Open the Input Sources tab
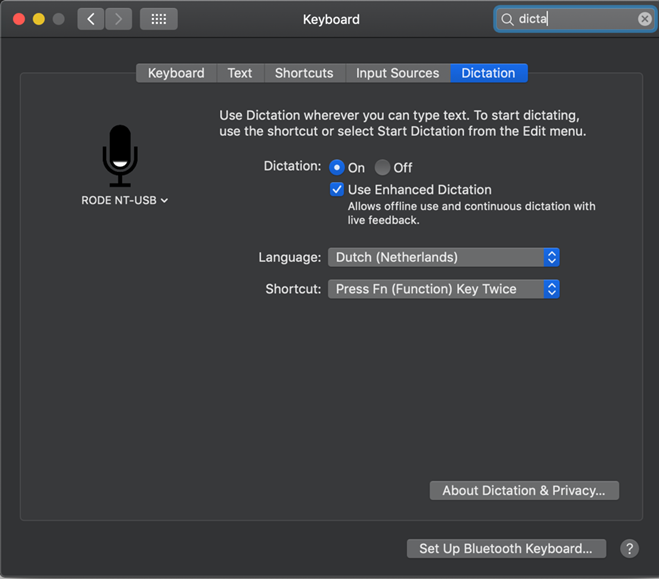 click(x=397, y=73)
